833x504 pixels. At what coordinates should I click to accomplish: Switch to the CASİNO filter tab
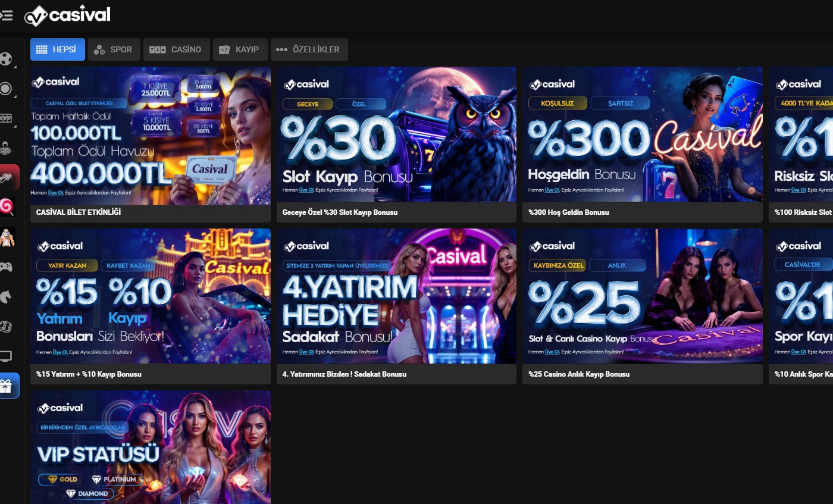[176, 49]
